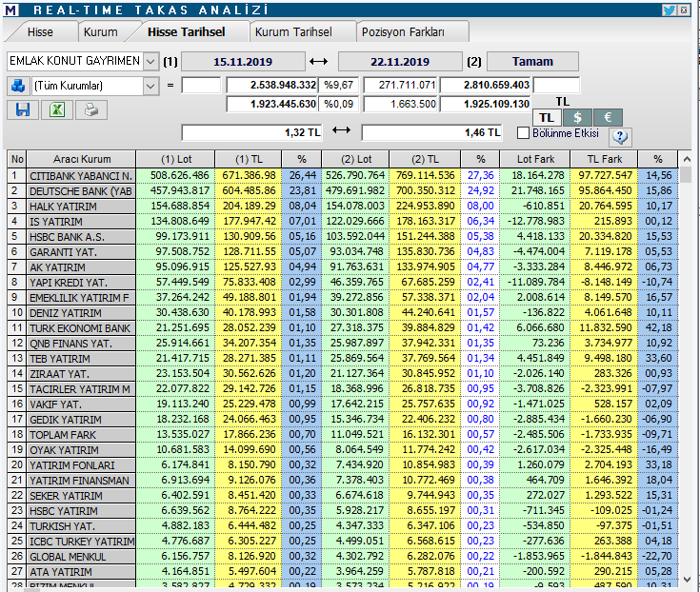
Task: Open the Pozisyon Farkları tab
Action: tap(403, 32)
